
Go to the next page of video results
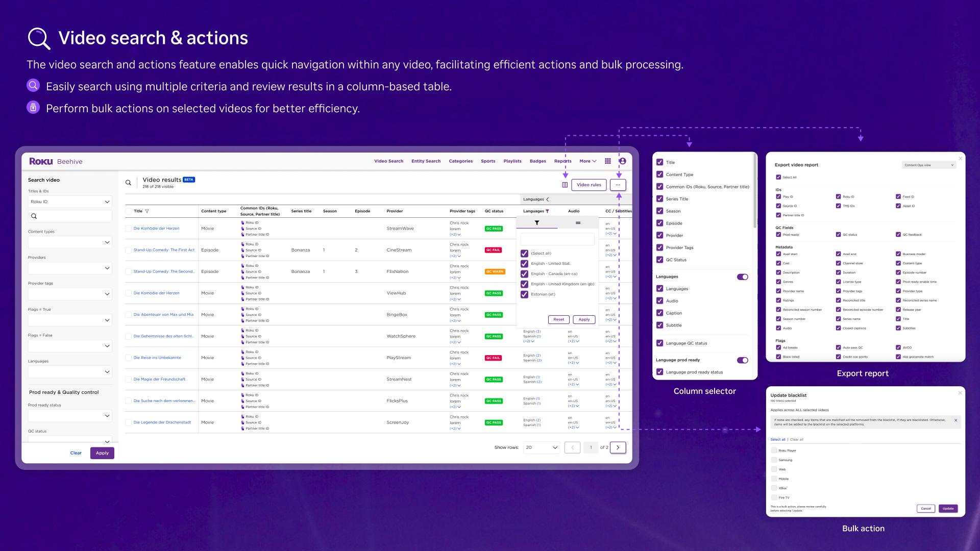[618, 447]
